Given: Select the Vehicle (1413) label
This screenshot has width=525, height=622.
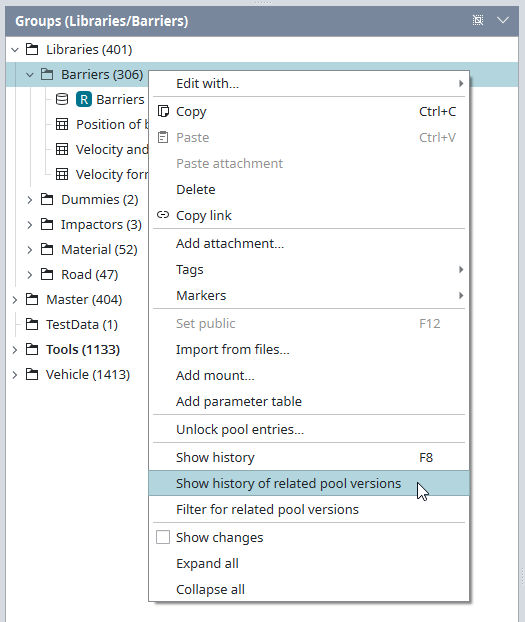Looking at the screenshot, I should point(88,374).
